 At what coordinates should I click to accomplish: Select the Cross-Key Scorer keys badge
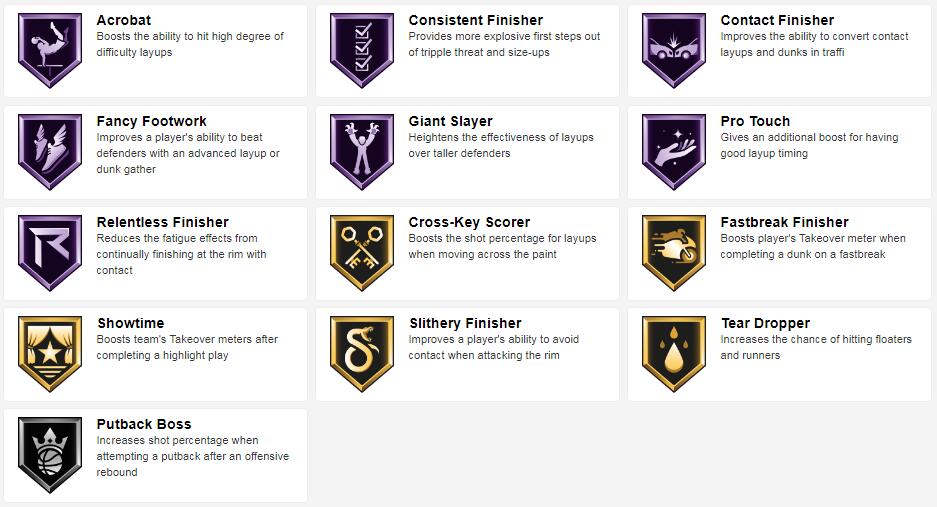pyautogui.click(x=362, y=253)
